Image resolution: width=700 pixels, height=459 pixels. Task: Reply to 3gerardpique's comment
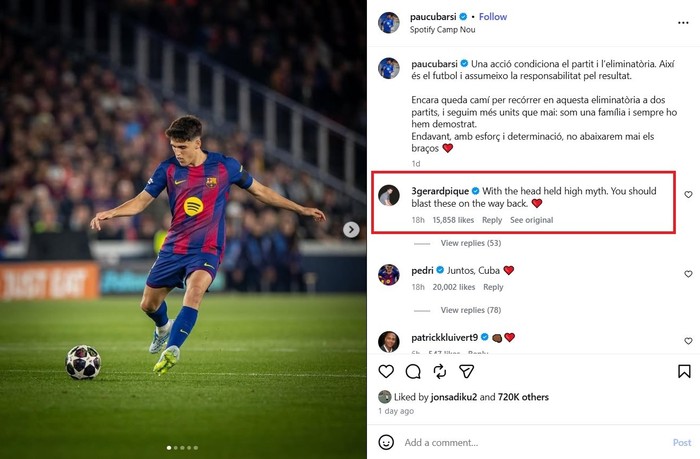pos(492,220)
